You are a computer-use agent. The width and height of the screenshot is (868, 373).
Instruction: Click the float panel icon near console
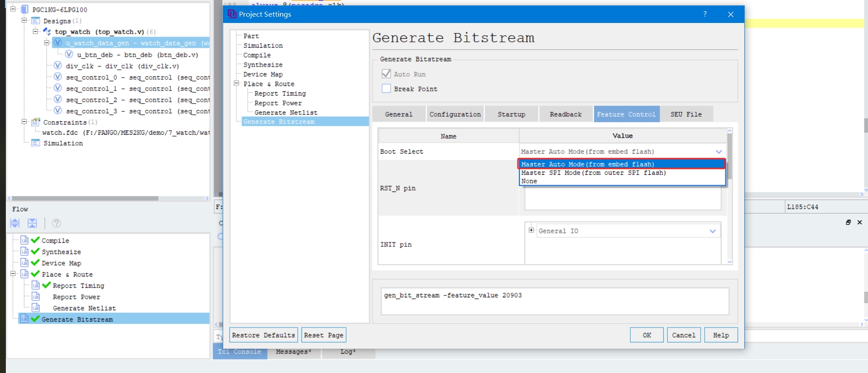coord(848,222)
